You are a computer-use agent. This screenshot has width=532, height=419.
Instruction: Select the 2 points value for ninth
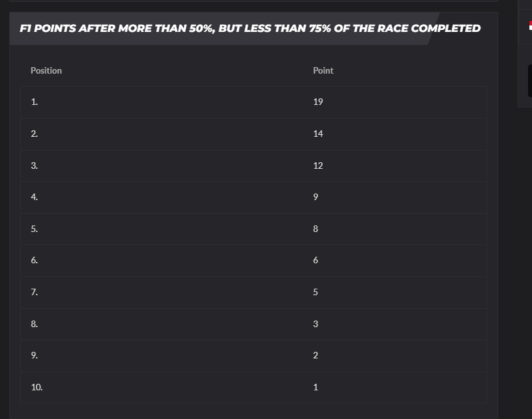pyautogui.click(x=316, y=355)
